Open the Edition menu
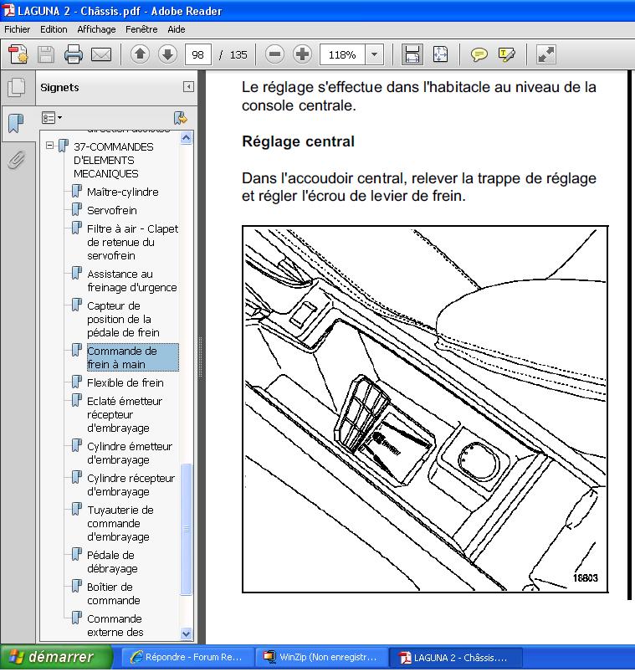Viewport: 635px width, 672px height. (54, 29)
